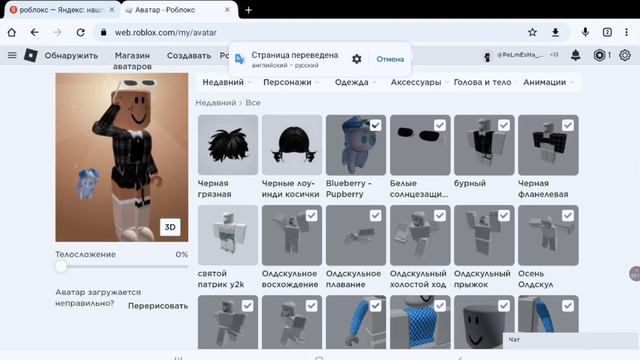The width and height of the screenshot is (640, 360).
Task: Open the profile avatar icon @PeLmEsHa_
Action: tap(487, 56)
